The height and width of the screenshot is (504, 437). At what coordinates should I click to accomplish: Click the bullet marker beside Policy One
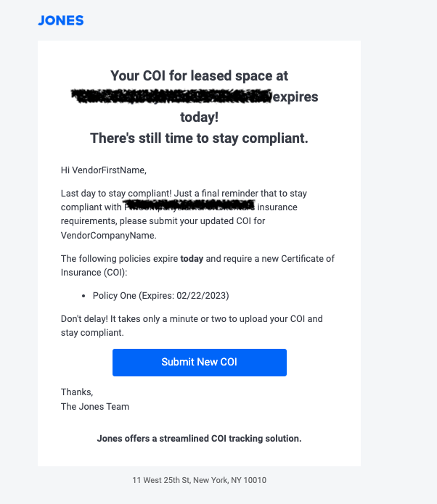[x=86, y=296]
